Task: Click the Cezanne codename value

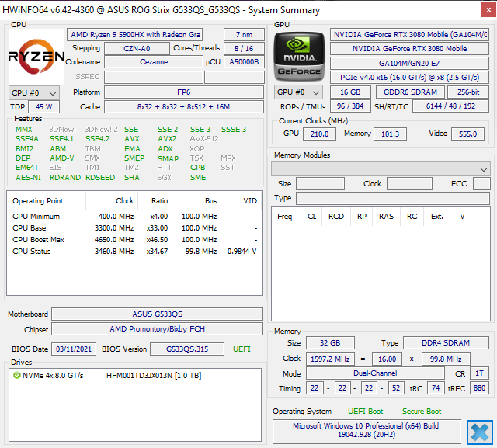Action: click(154, 62)
